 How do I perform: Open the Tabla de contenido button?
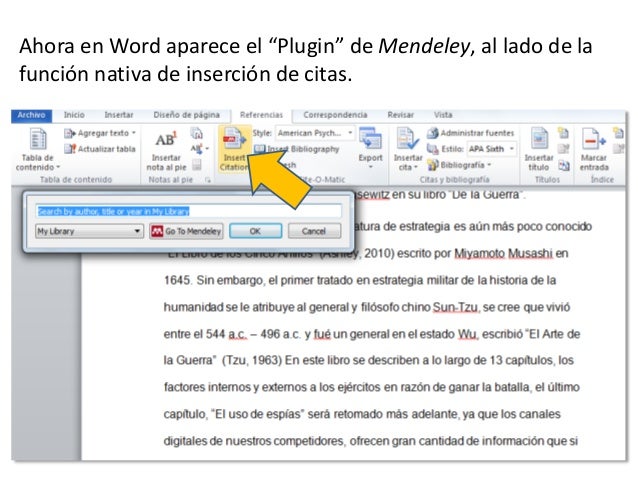pos(37,149)
